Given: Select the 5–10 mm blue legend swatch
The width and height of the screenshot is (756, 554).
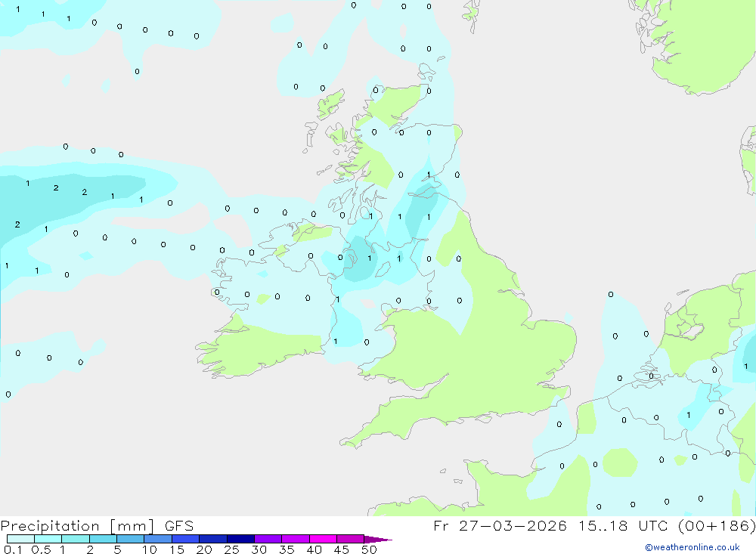Looking at the screenshot, I should point(131,539).
